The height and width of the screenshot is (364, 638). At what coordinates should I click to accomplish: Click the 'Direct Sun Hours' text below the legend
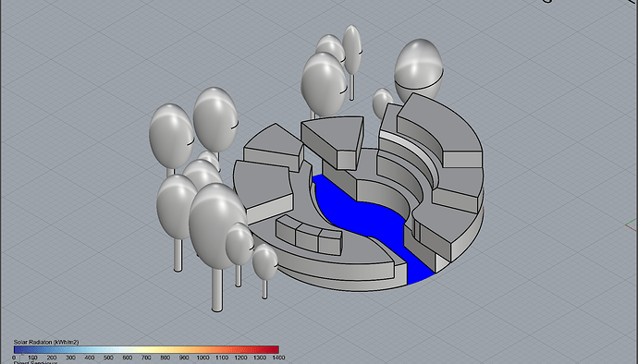[x=35, y=362]
